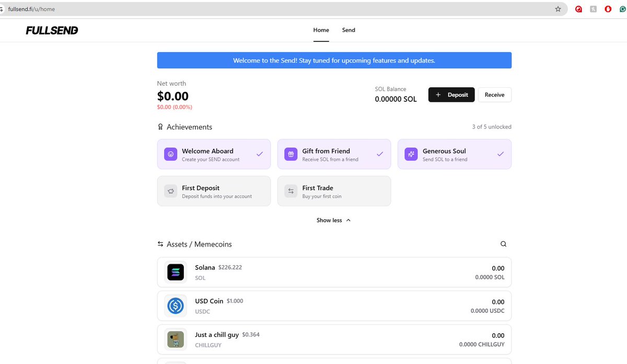Collapse achievements with Show less
This screenshot has height=364, width=627.
pyautogui.click(x=334, y=220)
